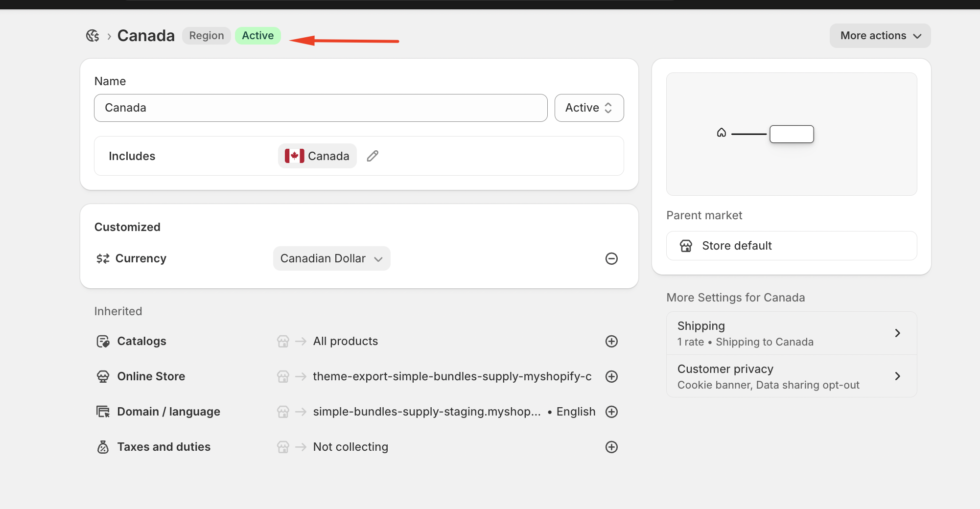Click the Taxes and duties row icon

(x=103, y=447)
